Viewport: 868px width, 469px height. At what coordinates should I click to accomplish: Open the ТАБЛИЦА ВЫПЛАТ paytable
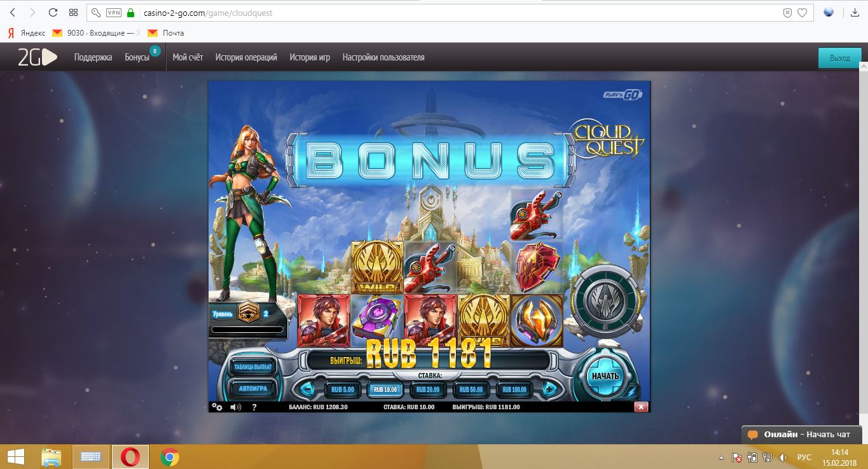point(252,367)
